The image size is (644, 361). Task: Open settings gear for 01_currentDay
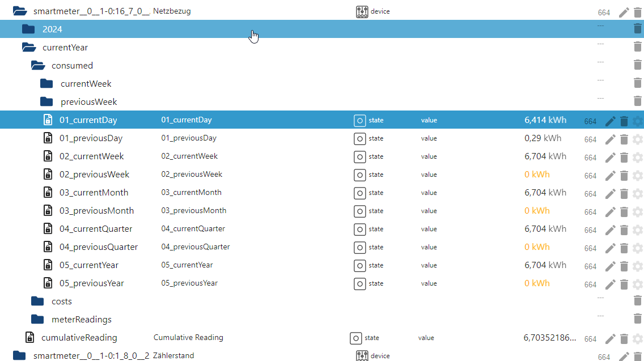pyautogui.click(x=637, y=121)
